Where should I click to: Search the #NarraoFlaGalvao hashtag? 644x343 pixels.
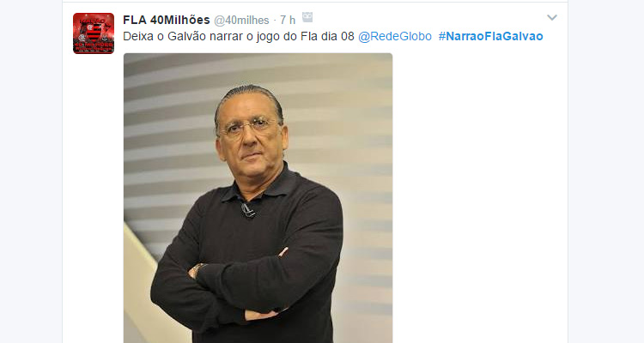pos(491,37)
